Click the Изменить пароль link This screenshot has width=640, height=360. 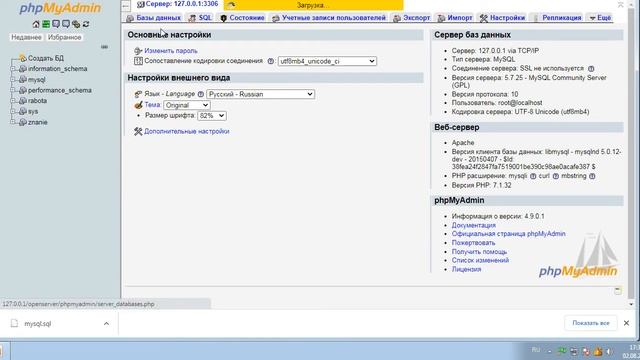171,51
